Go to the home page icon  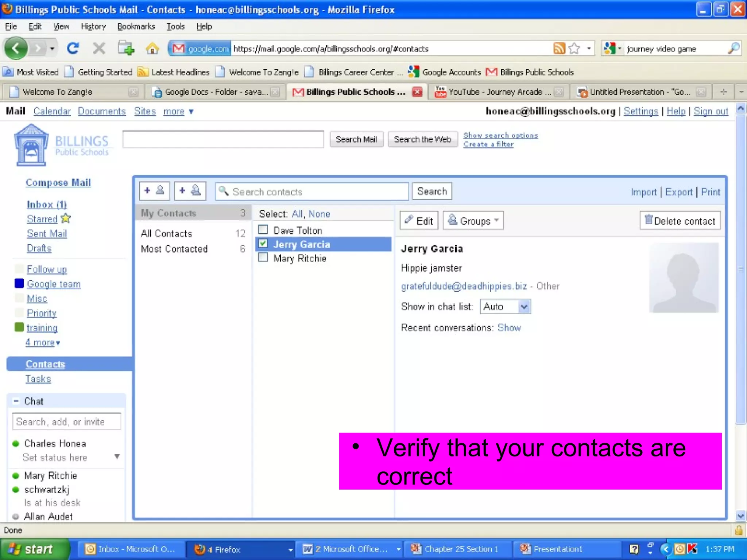pos(152,48)
